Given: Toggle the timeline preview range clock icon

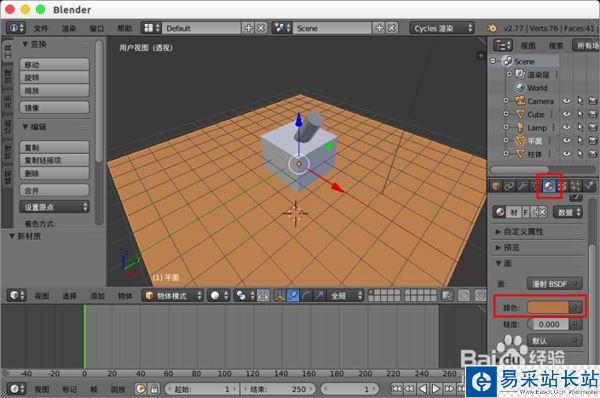Looking at the screenshot, I should coord(140,389).
